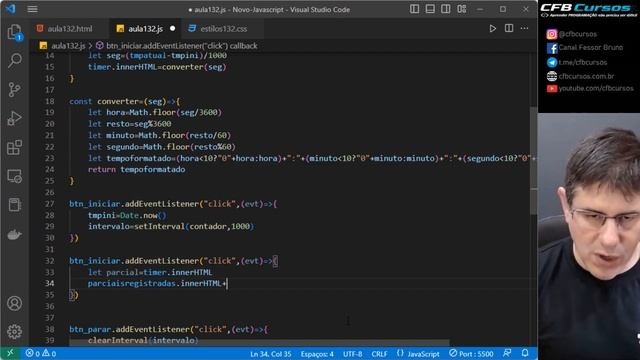Click the timer.innerHTML=converter(seg) line
Screen dimensions: 640x360
tap(157, 67)
